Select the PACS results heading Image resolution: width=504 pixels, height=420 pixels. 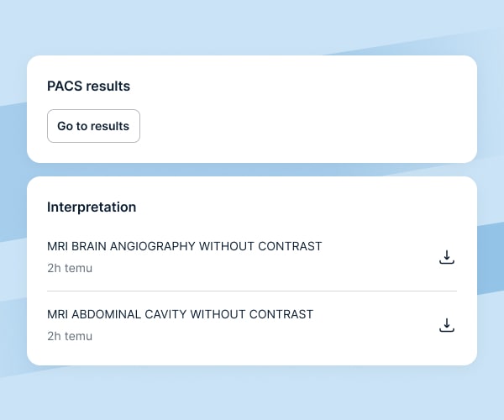click(88, 86)
